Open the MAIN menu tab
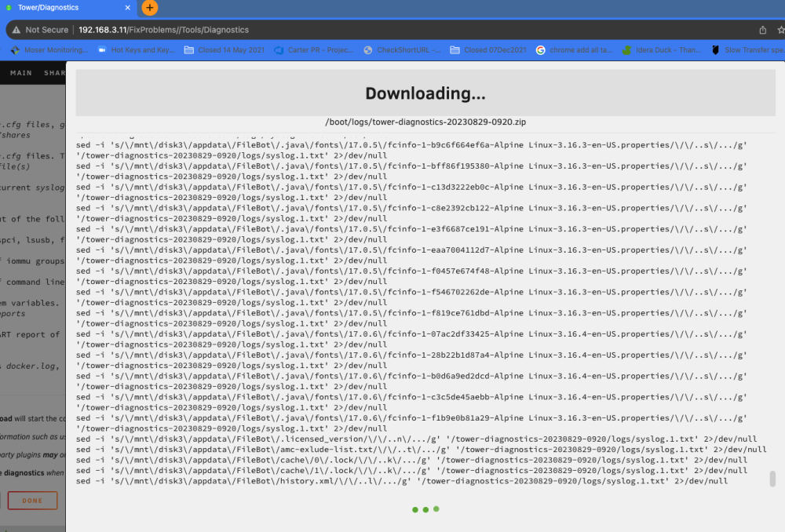The width and height of the screenshot is (785, 532). 21,73
